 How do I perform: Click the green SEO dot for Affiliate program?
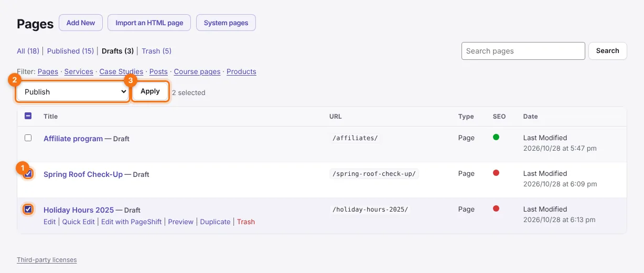pyautogui.click(x=496, y=137)
